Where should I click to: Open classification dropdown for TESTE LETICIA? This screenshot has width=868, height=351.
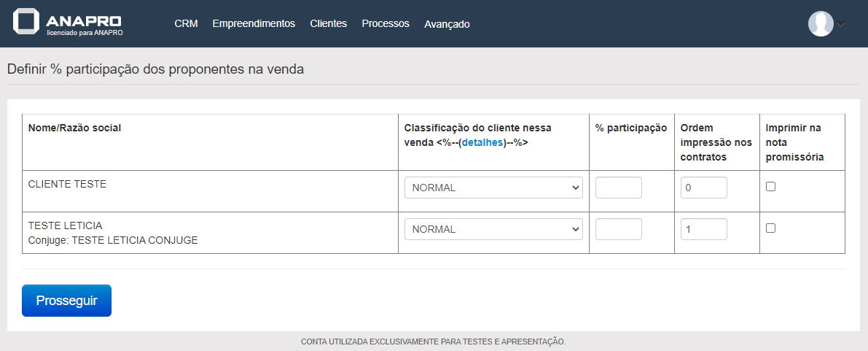pyautogui.click(x=493, y=229)
